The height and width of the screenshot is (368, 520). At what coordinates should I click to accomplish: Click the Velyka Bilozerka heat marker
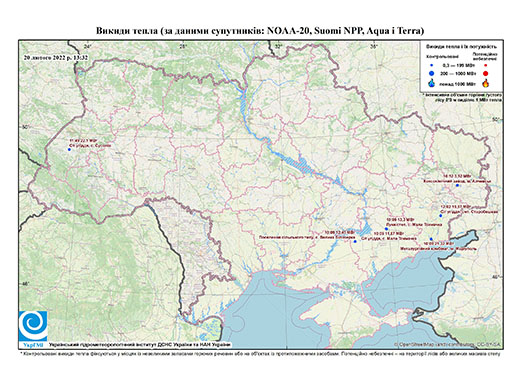(355, 241)
